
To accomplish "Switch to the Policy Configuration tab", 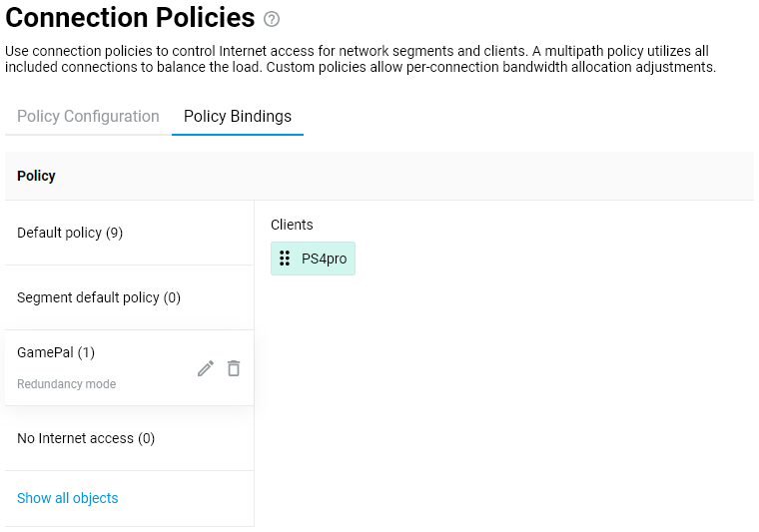I will point(88,117).
